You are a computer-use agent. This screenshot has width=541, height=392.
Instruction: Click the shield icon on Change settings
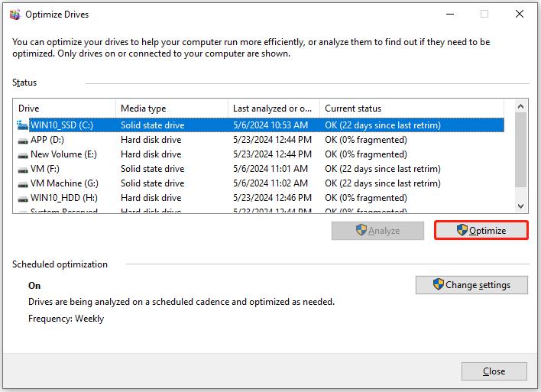coord(438,284)
